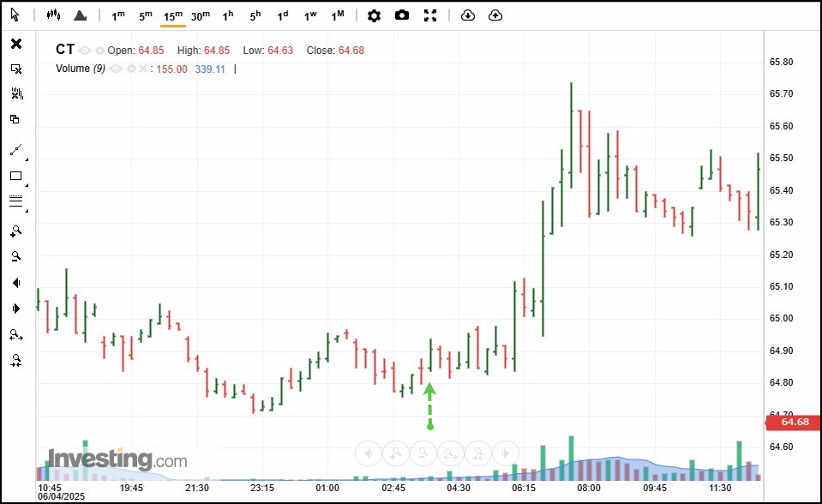The height and width of the screenshot is (504, 822).
Task: Click the crosshair X cursor tool
Action: [x=16, y=44]
